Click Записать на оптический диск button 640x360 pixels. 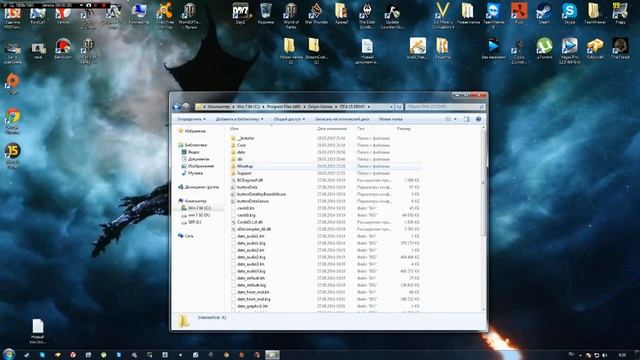(x=342, y=119)
